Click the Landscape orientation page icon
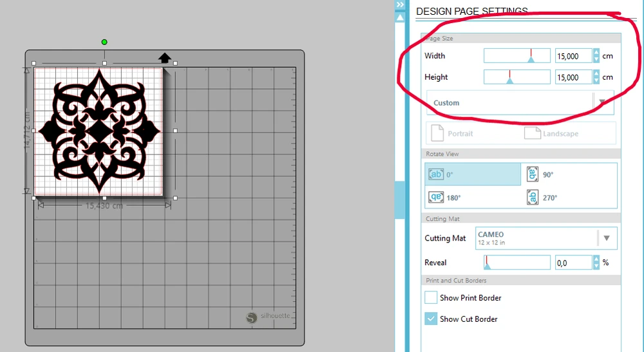Image resolution: width=644 pixels, height=352 pixels. (x=533, y=133)
